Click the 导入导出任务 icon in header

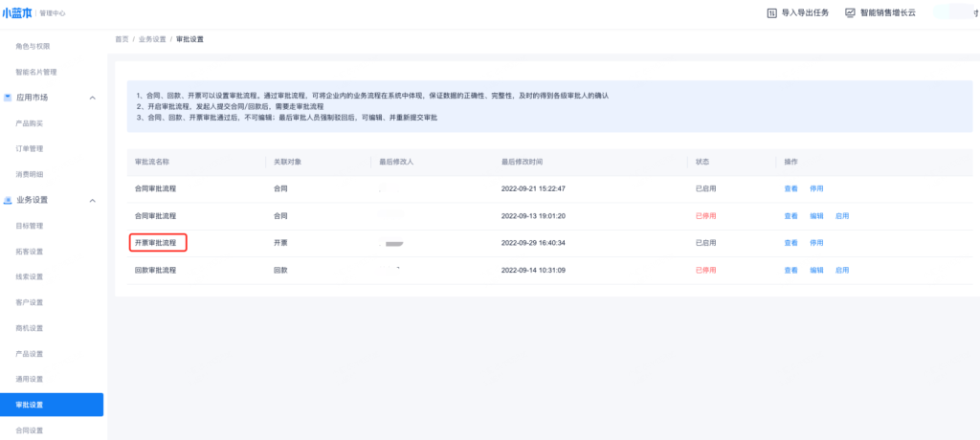click(x=772, y=12)
